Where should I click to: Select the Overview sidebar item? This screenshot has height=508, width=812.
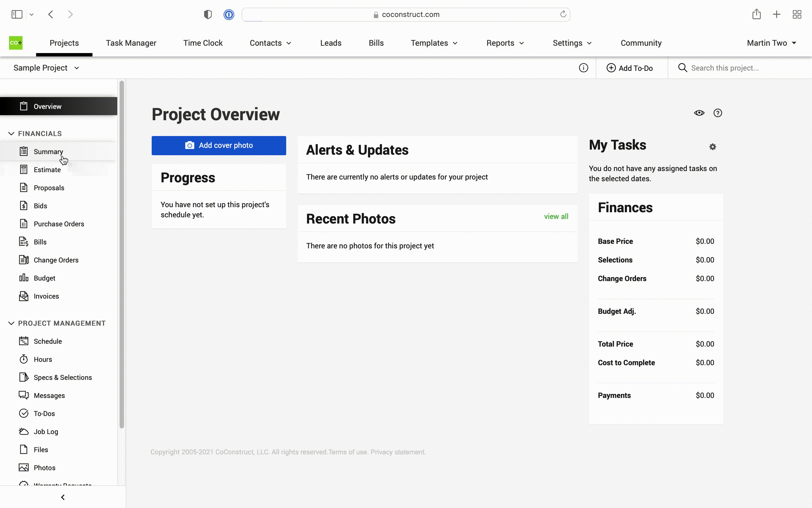[x=59, y=106]
